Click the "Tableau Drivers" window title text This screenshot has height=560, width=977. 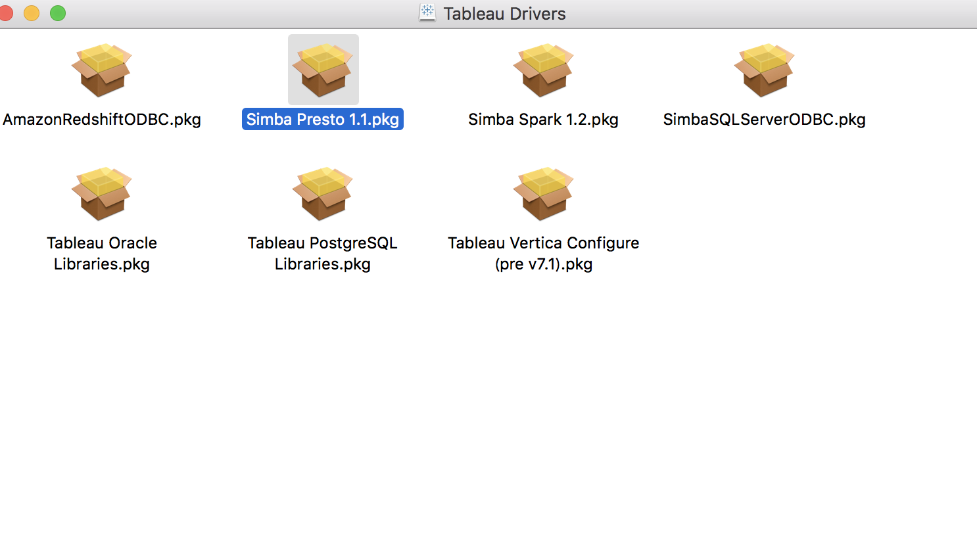[504, 14]
